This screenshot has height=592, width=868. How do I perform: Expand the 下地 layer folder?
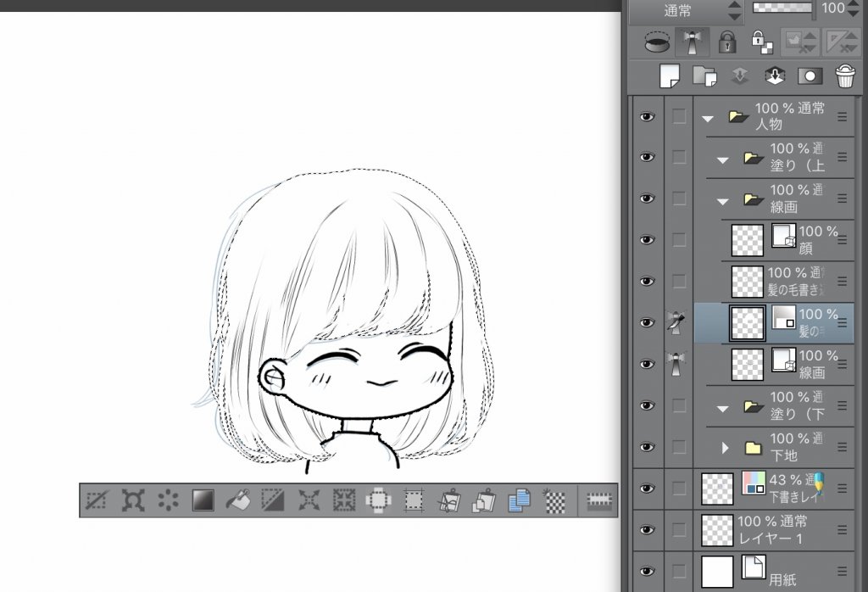coord(725,447)
